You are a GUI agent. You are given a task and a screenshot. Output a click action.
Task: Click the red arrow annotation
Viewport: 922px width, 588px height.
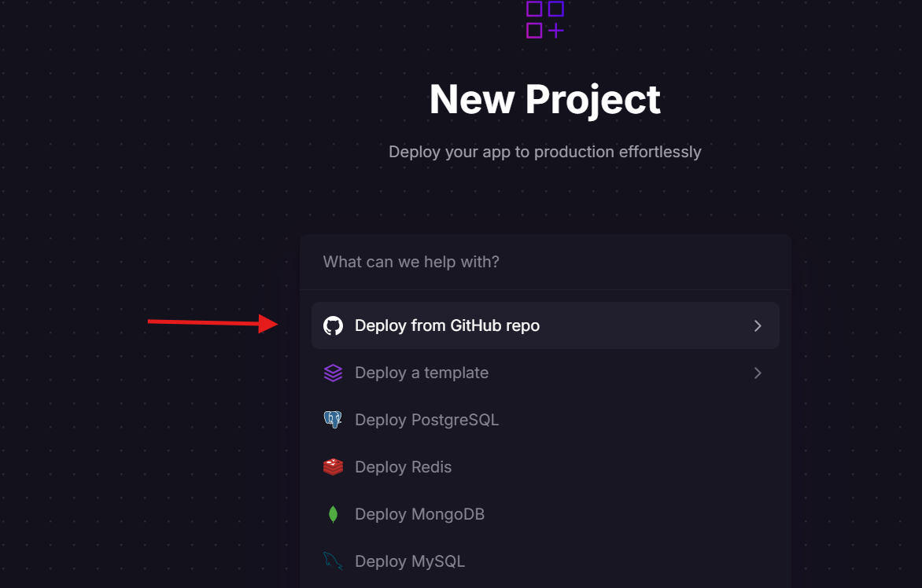(x=213, y=322)
